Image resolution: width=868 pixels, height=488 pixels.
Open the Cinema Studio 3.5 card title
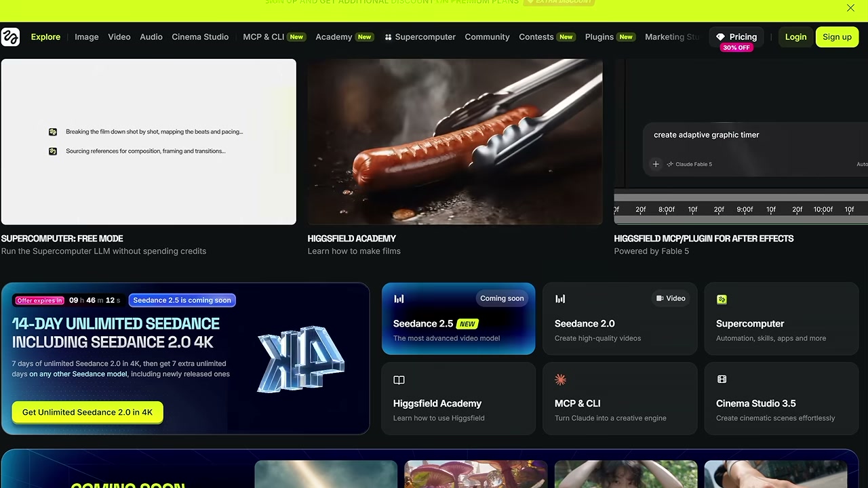(756, 403)
